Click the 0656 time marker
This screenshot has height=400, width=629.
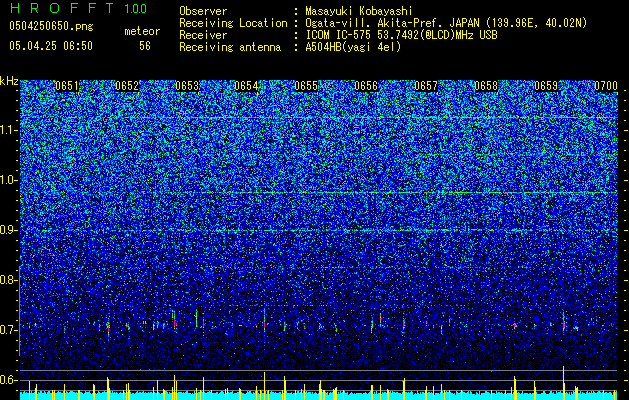tap(366, 86)
